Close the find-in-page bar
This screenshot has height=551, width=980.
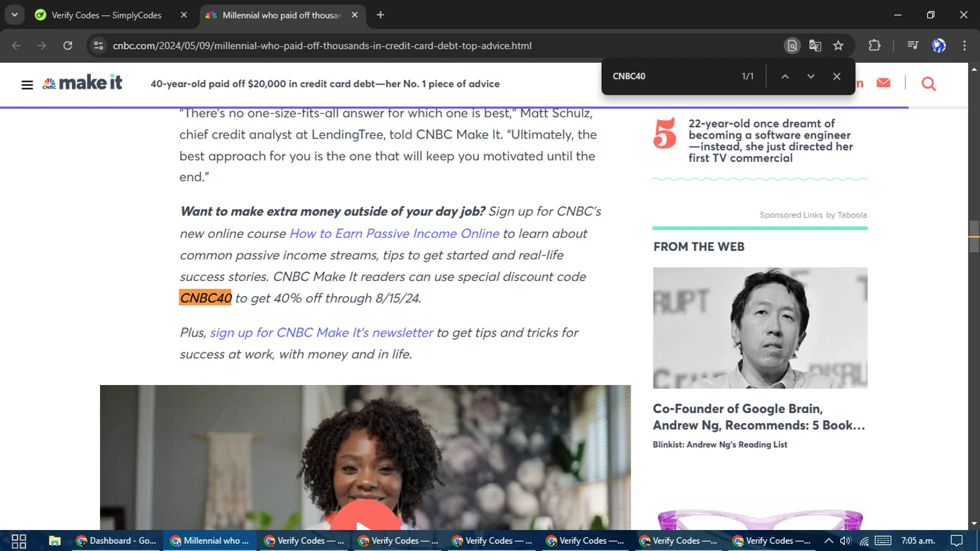[x=836, y=76]
